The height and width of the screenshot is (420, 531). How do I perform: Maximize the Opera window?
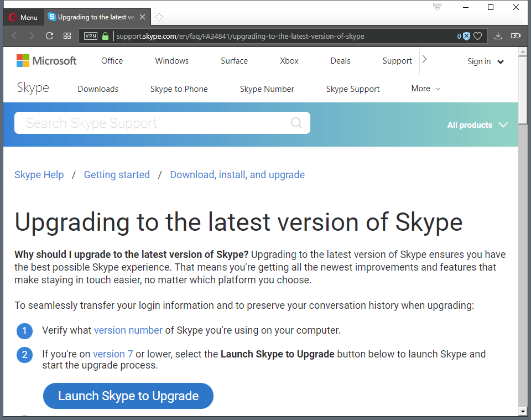click(491, 7)
